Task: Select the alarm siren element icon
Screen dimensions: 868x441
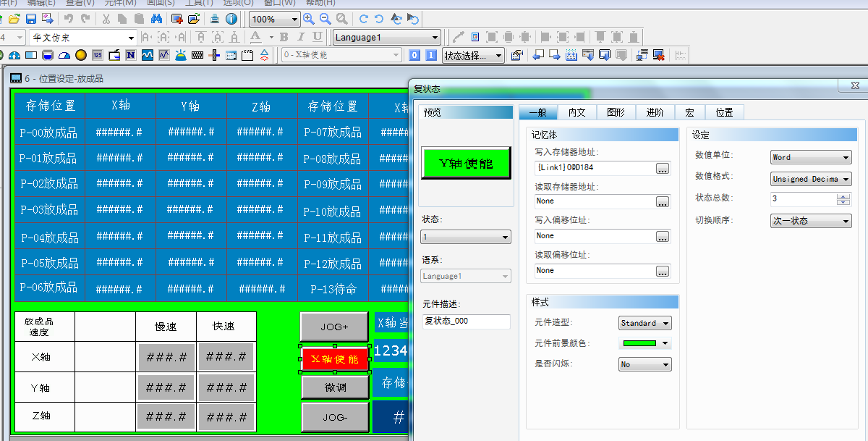Action: tap(180, 55)
